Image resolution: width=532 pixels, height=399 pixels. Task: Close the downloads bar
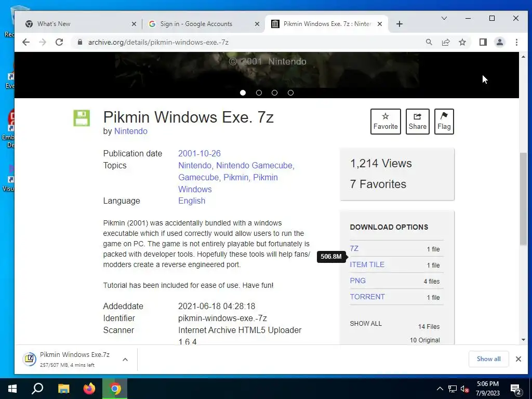click(x=518, y=359)
